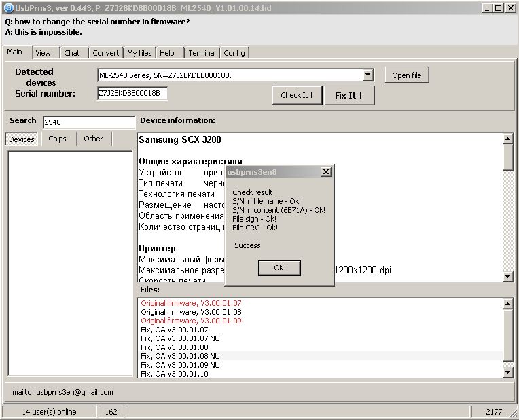The height and width of the screenshot is (420, 519).
Task: Switch to the Terminal tab
Action: 202,53
